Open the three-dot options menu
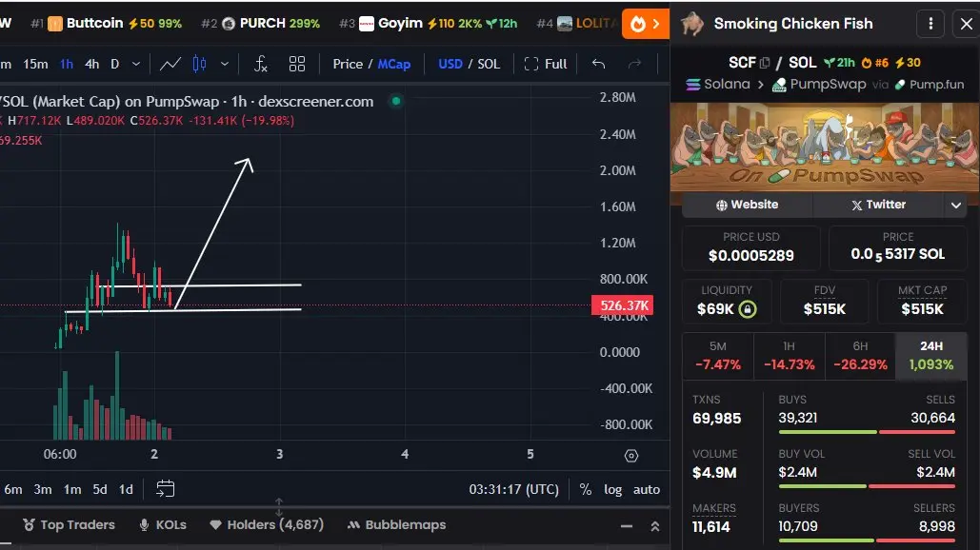 pyautogui.click(x=930, y=24)
